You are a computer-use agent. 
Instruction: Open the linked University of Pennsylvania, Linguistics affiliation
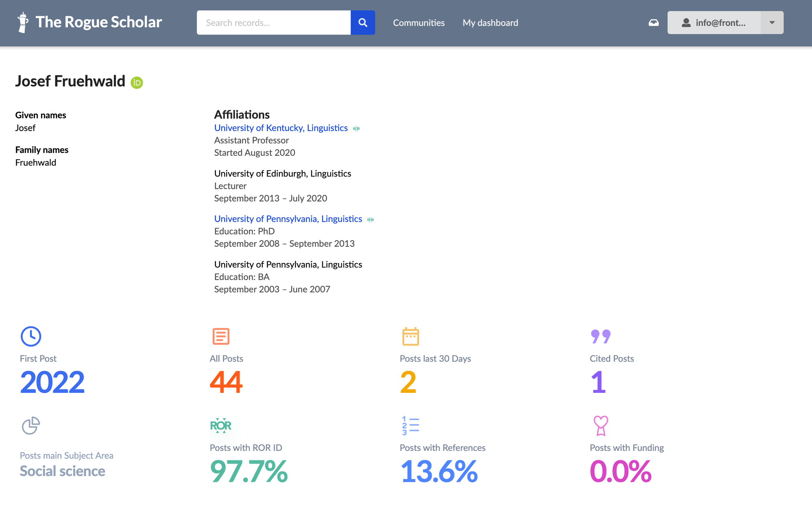coord(288,219)
